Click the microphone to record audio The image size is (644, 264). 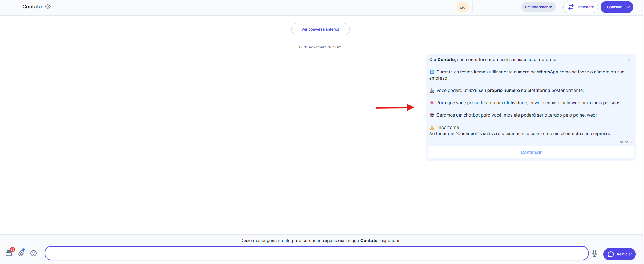click(595, 253)
